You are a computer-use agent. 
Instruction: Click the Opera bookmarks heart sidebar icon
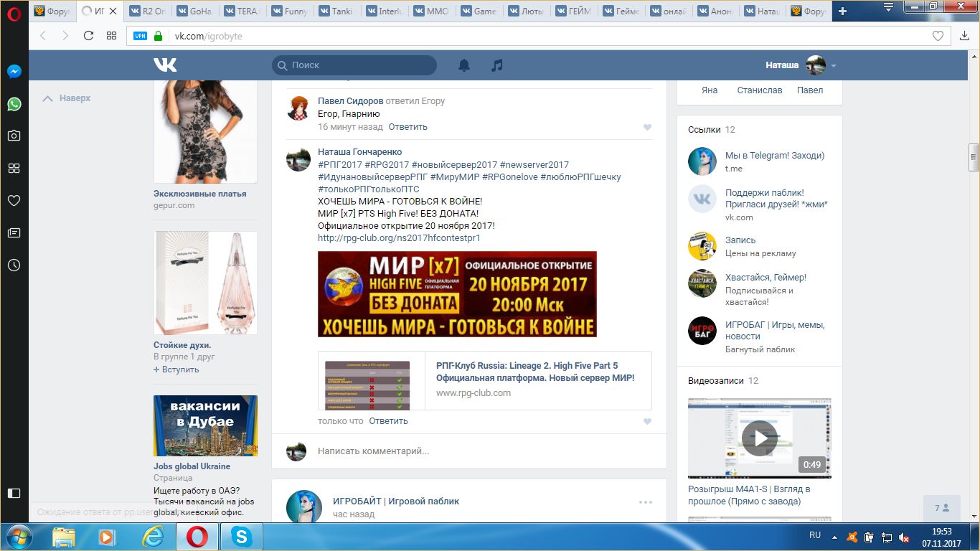[x=14, y=201]
